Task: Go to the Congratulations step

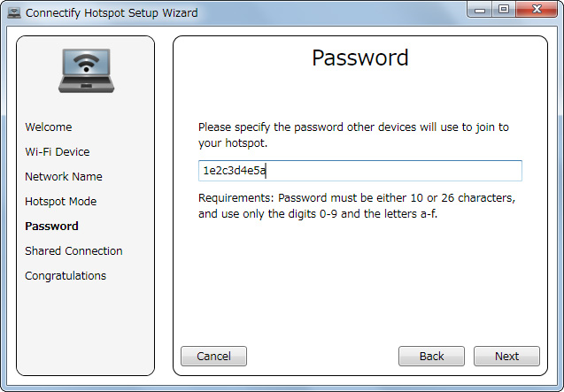Action: tap(66, 276)
